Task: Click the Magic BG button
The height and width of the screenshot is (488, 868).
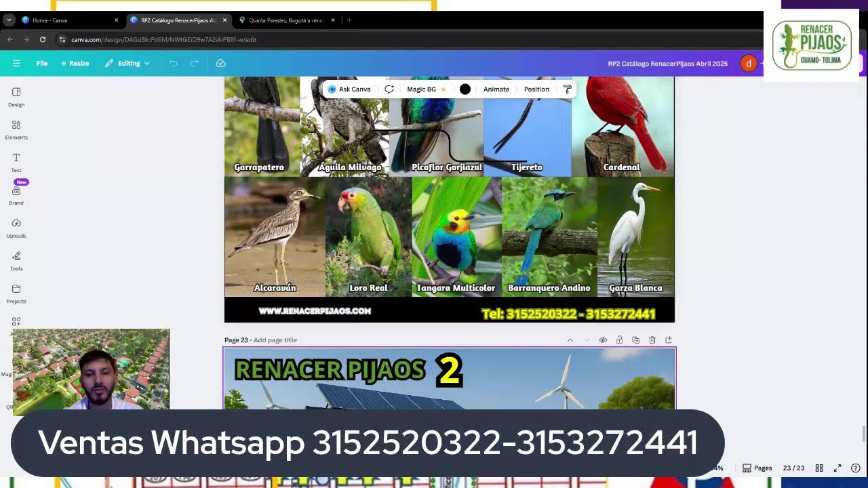Action: click(427, 89)
